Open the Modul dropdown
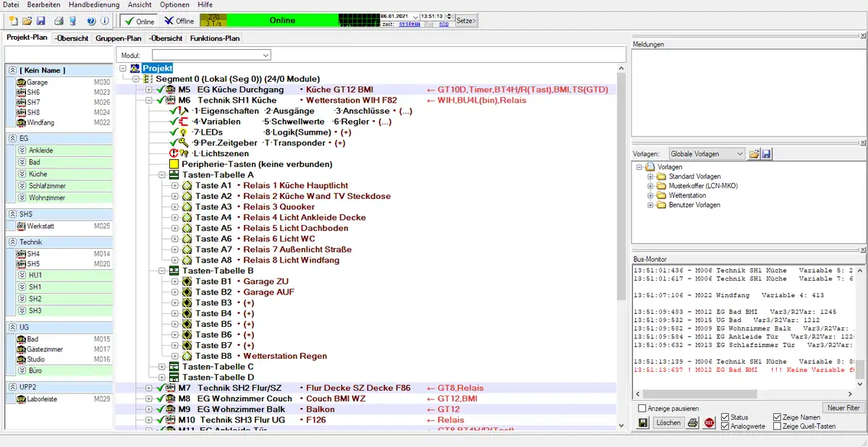Viewport: 868px width, 447px height. point(266,55)
